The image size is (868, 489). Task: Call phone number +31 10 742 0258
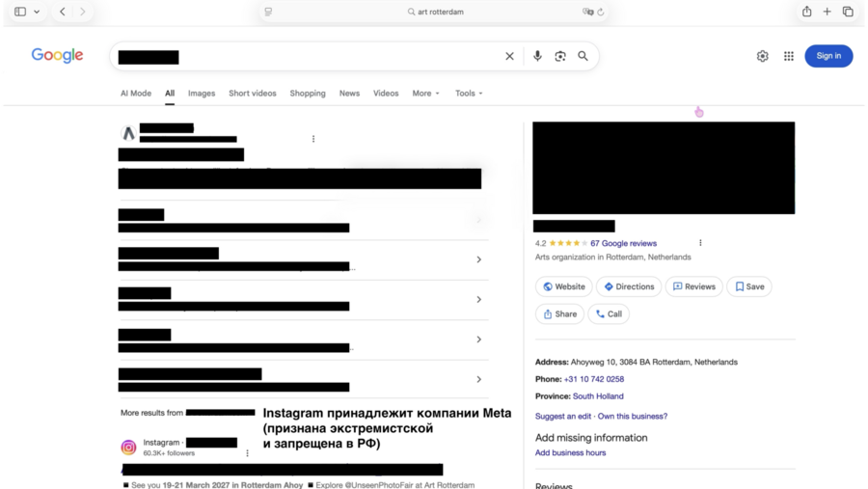click(x=594, y=379)
